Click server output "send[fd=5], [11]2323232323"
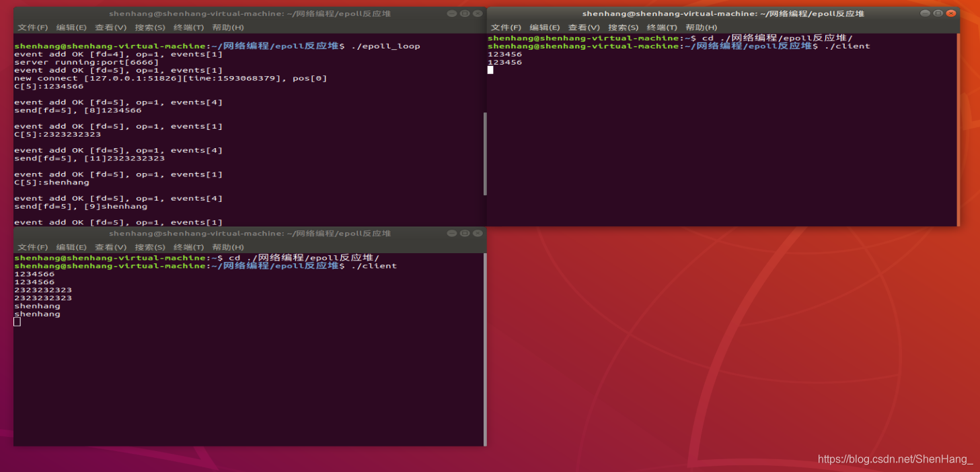Image resolution: width=980 pixels, height=472 pixels. click(x=89, y=159)
